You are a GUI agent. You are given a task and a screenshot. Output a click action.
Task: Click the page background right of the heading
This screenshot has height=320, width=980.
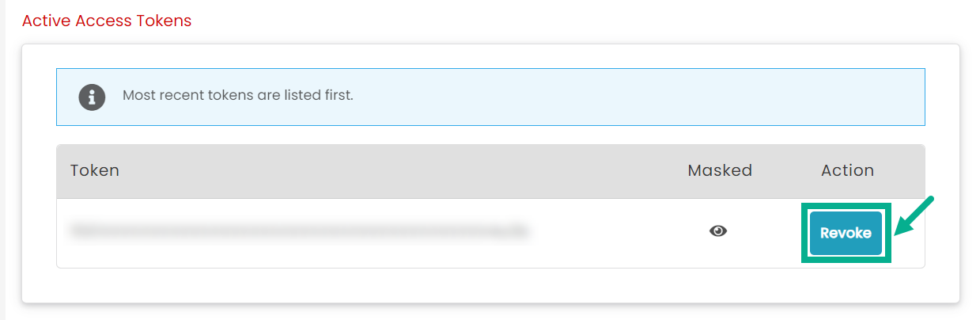(x=554, y=21)
